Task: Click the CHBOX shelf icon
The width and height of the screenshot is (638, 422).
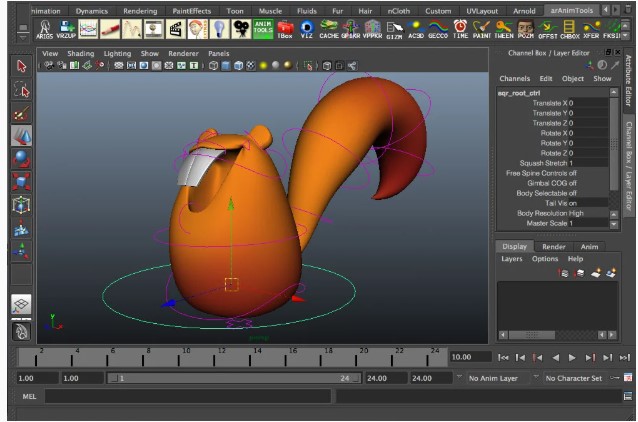Action: click(x=570, y=29)
